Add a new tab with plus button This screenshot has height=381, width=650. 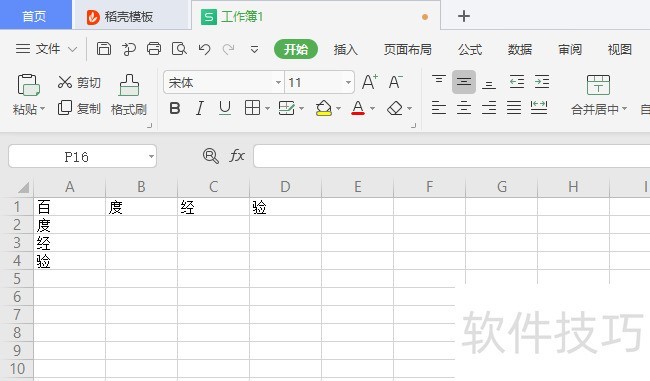[x=464, y=16]
